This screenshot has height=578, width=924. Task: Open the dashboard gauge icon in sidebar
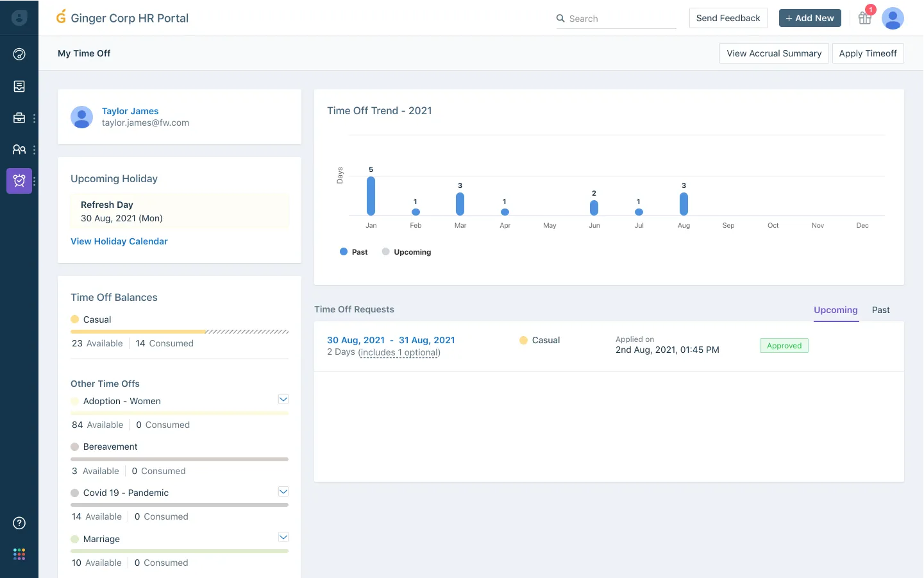click(x=19, y=54)
